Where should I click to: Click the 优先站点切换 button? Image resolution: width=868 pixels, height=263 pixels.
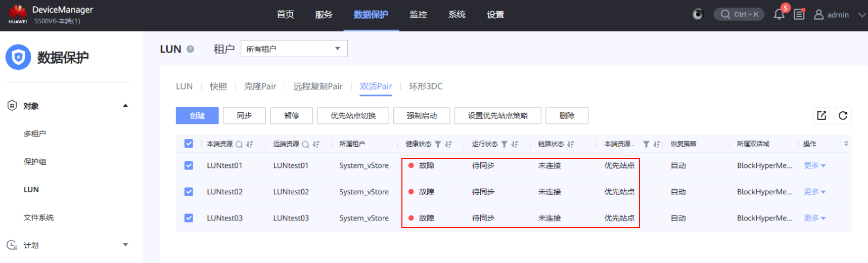(353, 115)
